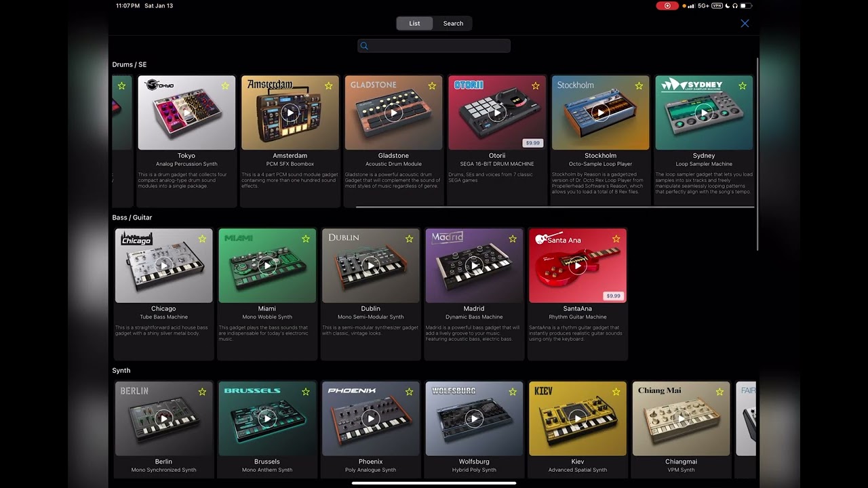Screen dimensions: 868x488
Task: Click the vertical scrollbar on right edge
Action: pyautogui.click(x=758, y=154)
